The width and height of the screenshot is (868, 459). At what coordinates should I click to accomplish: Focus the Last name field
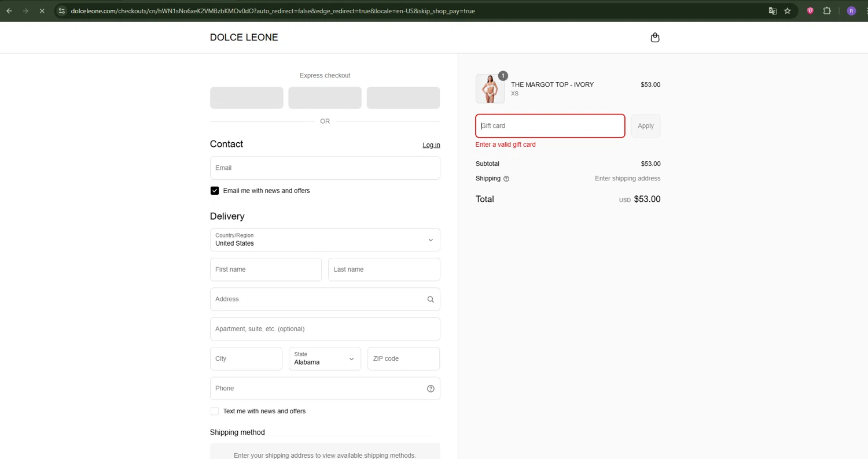(x=384, y=269)
